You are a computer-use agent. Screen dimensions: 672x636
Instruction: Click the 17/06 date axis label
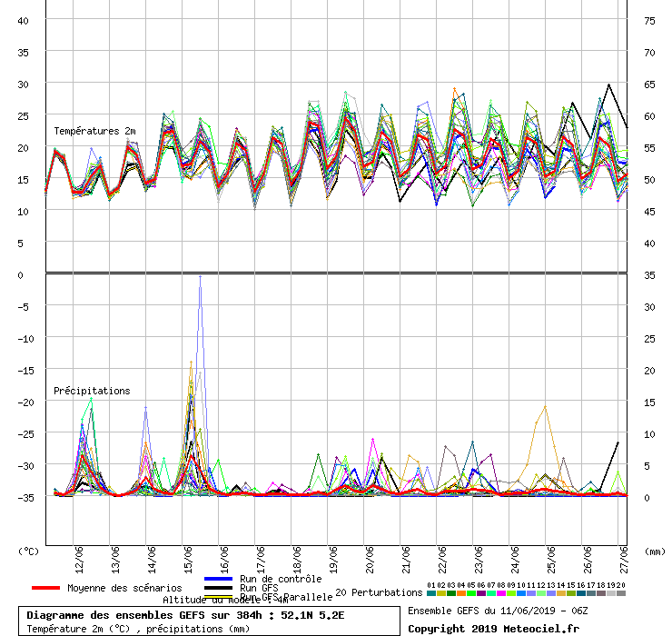click(x=261, y=560)
